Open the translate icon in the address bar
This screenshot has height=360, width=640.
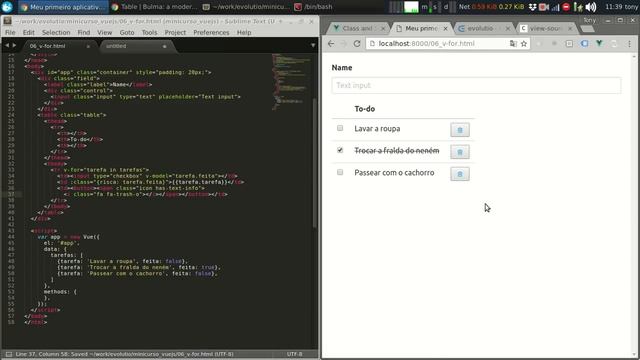tap(513, 44)
